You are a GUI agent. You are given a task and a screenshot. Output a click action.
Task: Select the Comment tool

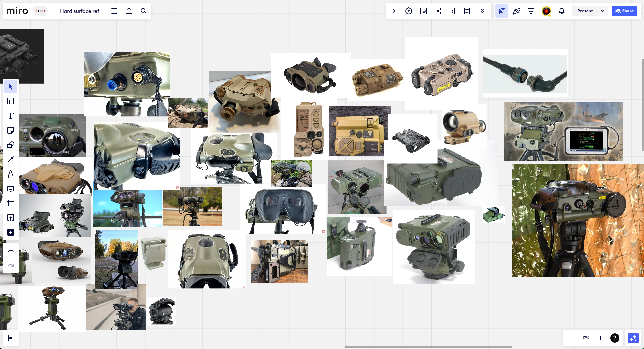(x=10, y=189)
